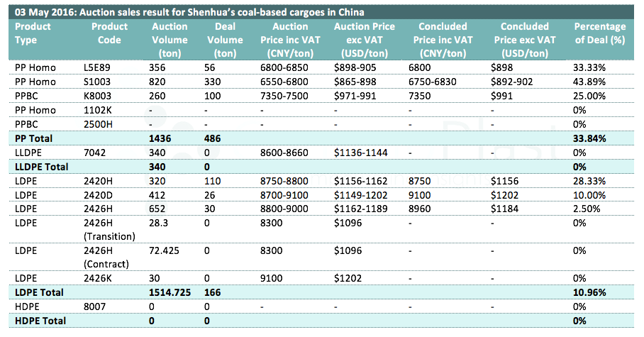Click the '6550-6800' price cell
644x337 pixels.
click(x=284, y=82)
